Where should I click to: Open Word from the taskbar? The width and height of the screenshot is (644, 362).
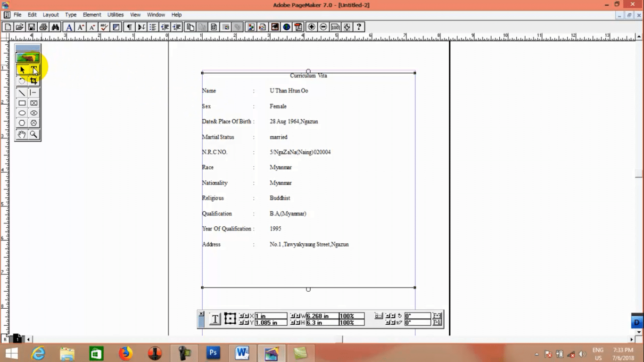pyautogui.click(x=242, y=353)
